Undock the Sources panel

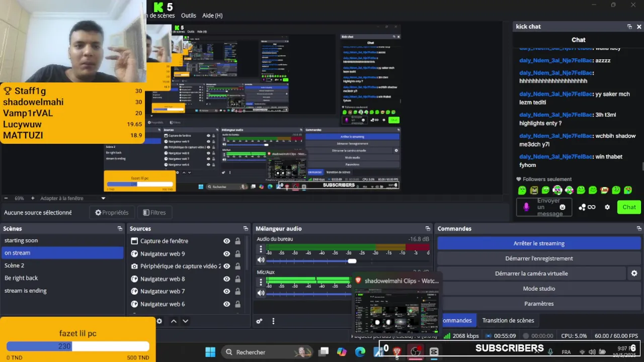(x=246, y=229)
